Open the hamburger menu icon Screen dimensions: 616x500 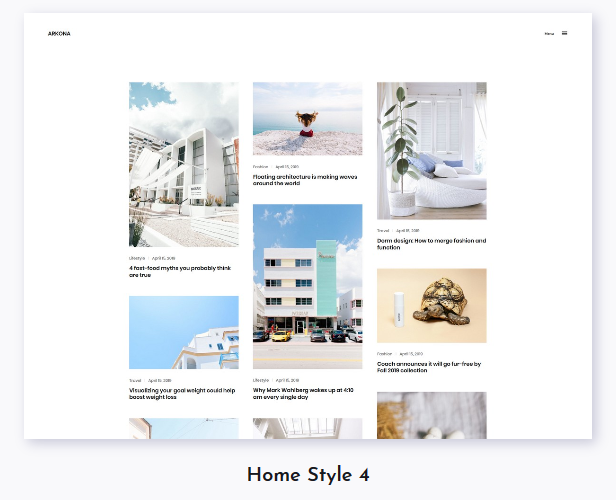tap(565, 33)
